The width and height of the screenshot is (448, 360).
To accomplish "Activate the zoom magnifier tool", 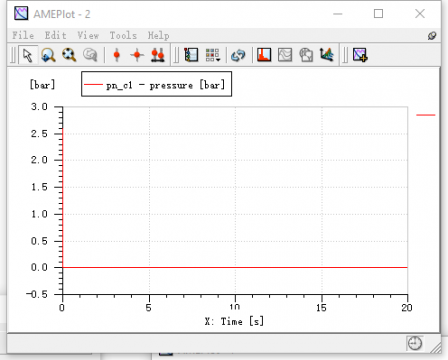I will click(x=48, y=55).
